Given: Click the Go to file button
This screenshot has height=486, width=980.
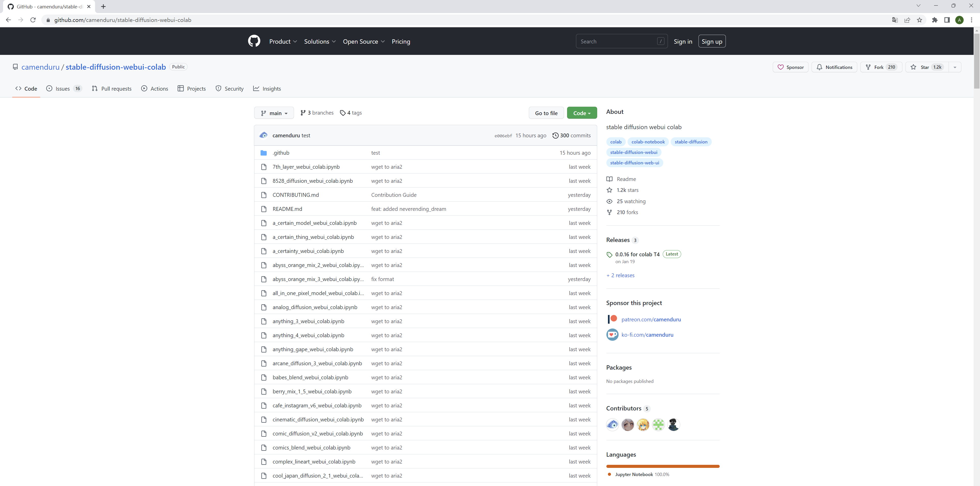Looking at the screenshot, I should click(x=546, y=113).
